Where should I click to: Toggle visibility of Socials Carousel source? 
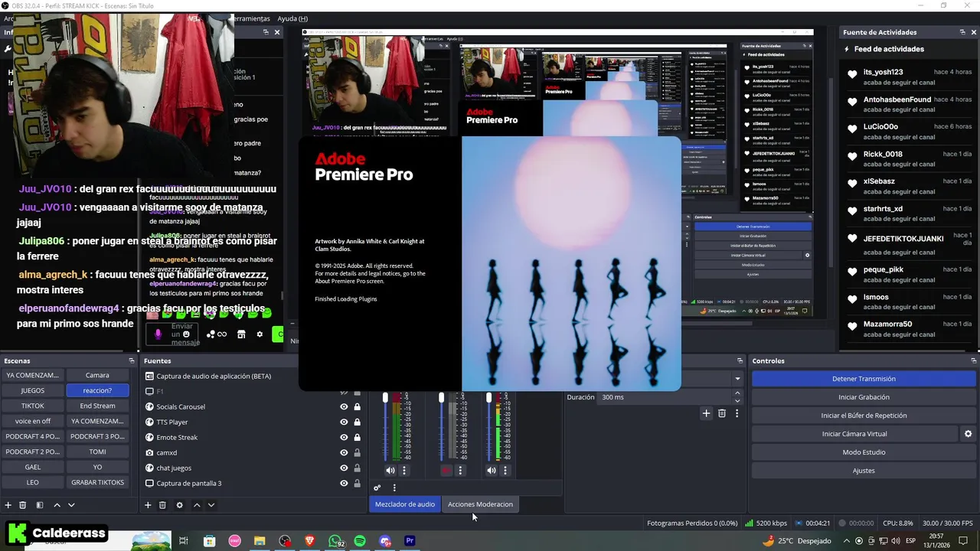tap(344, 407)
